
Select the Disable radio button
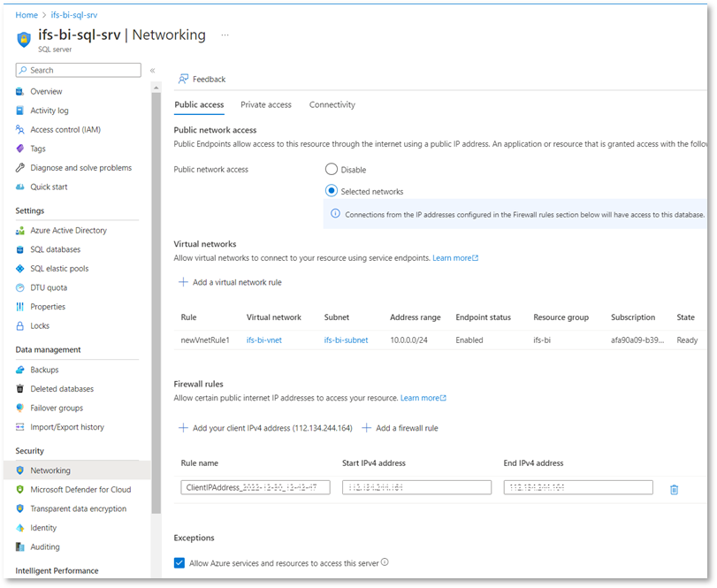(x=331, y=169)
